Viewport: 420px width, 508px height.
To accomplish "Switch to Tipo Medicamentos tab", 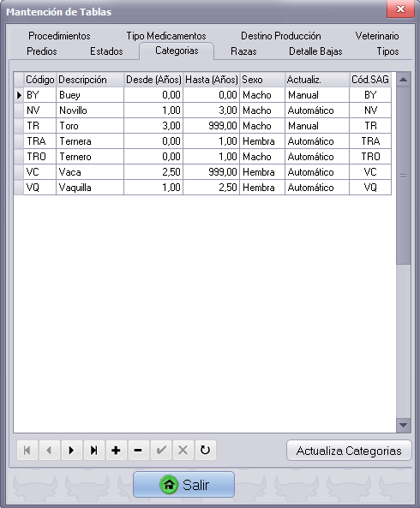I will [166, 36].
